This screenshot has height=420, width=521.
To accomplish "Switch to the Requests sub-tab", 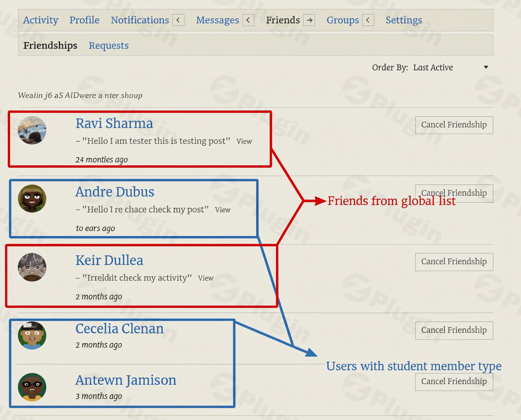I will 109,45.
